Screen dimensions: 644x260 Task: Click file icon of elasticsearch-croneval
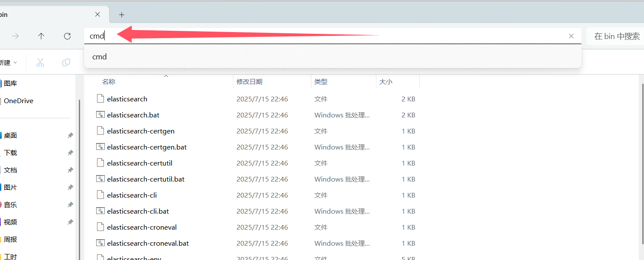(100, 227)
